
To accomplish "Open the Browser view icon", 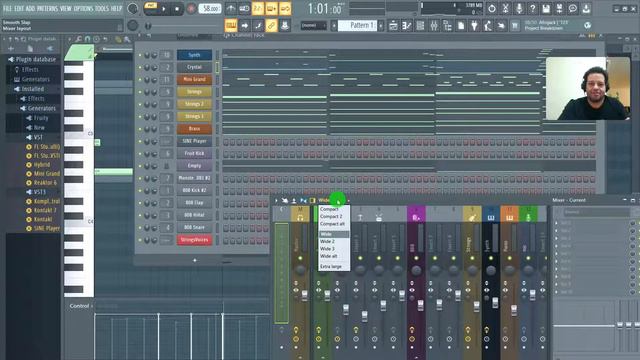I will coord(447,25).
